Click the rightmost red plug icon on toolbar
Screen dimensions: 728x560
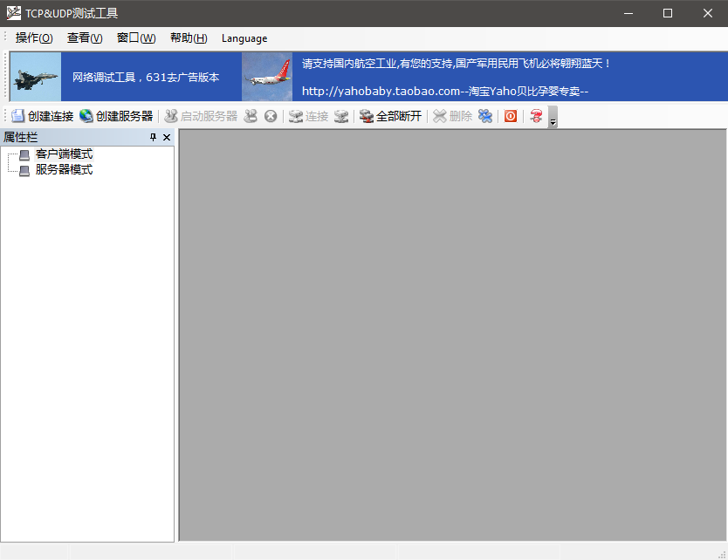coord(535,115)
